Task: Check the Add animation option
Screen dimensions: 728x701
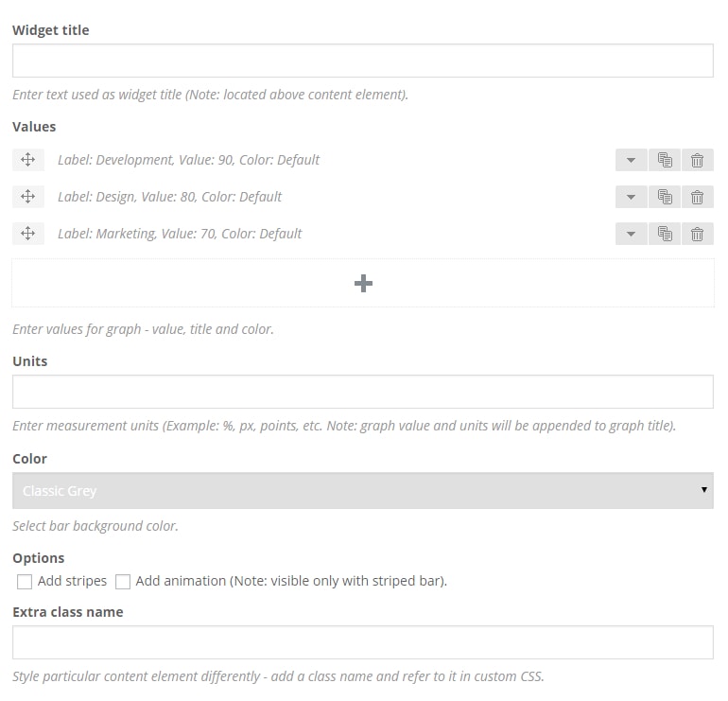Action: pyautogui.click(x=123, y=581)
